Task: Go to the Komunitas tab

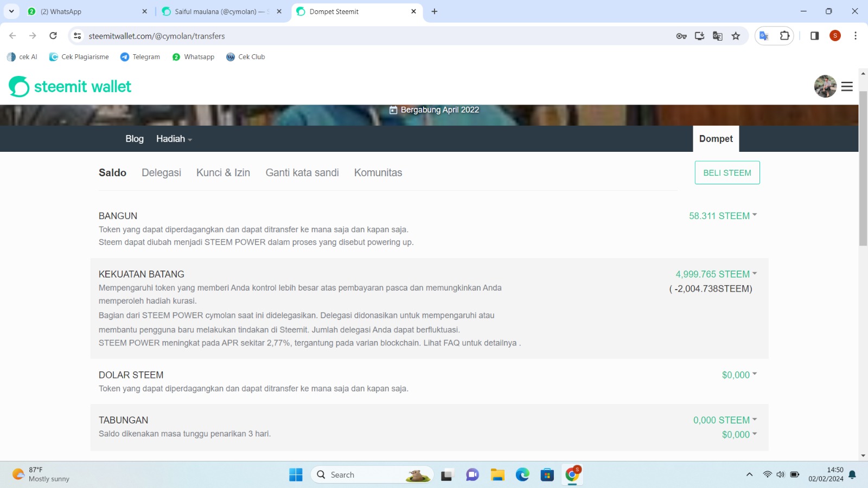Action: click(378, 172)
